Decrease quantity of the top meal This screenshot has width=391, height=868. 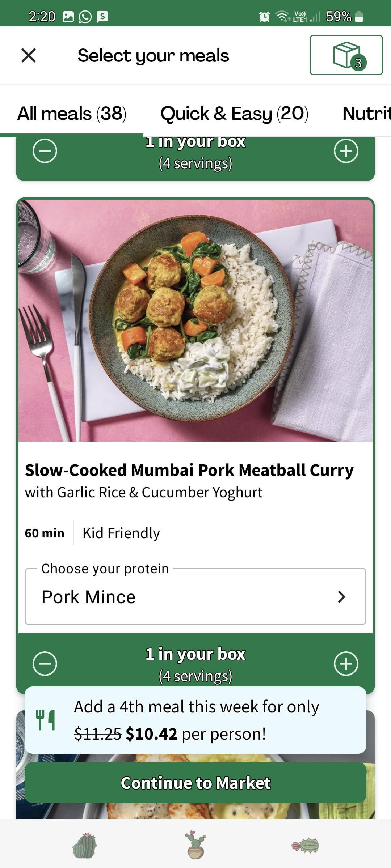click(45, 151)
